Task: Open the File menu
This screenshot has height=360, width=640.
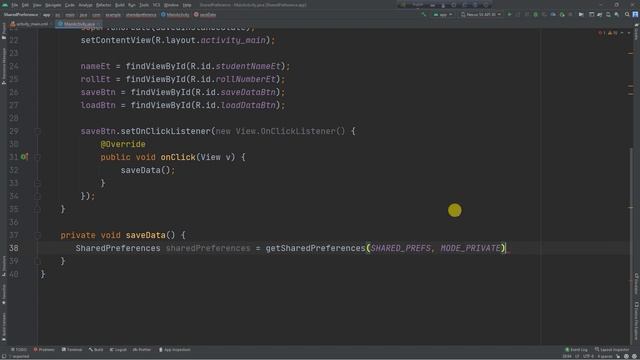Action: point(15,5)
